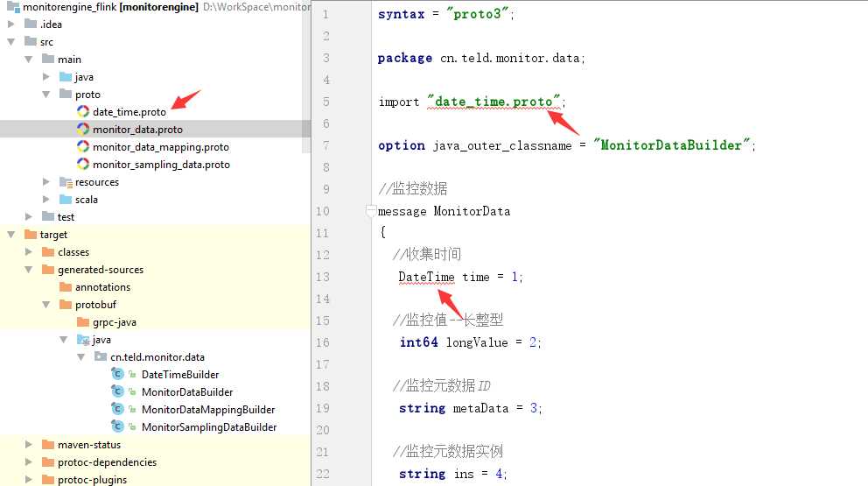Select monitor_sampling_data.proto in the tree
Viewport: 868px width, 486px height.
tap(161, 165)
